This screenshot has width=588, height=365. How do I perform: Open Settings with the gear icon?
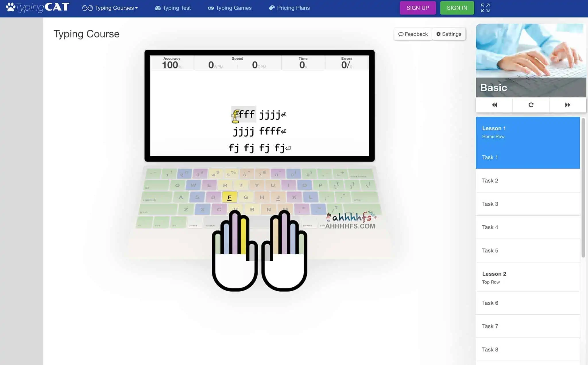click(438, 34)
